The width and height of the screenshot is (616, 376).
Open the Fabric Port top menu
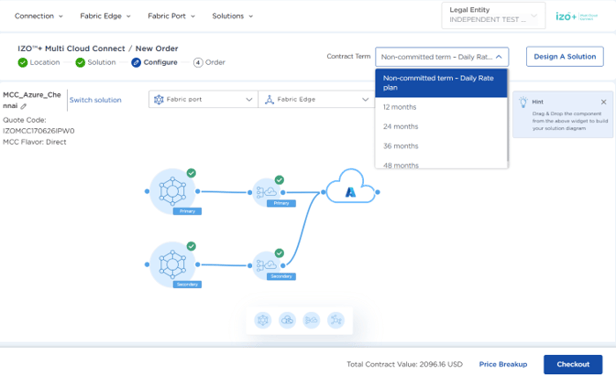coord(171,16)
